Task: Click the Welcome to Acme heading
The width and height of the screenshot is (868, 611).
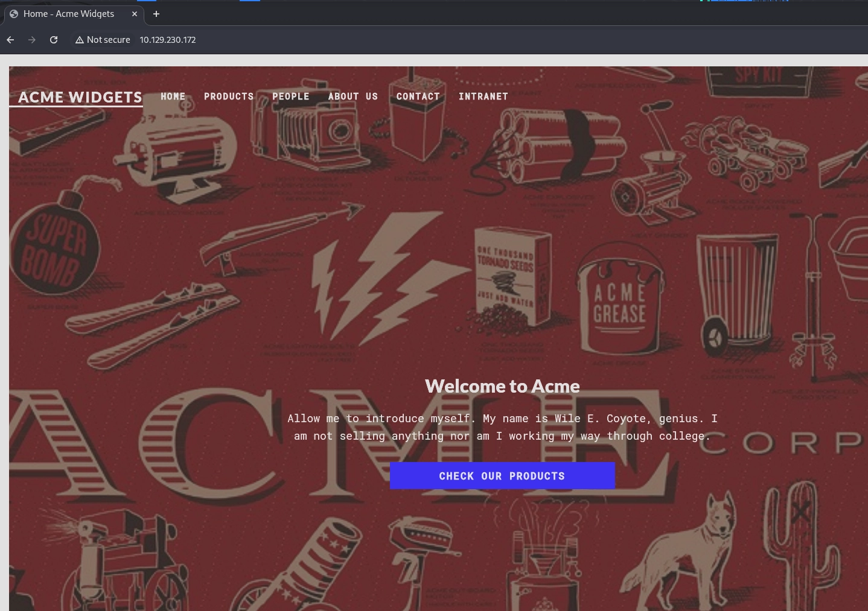Action: point(502,386)
